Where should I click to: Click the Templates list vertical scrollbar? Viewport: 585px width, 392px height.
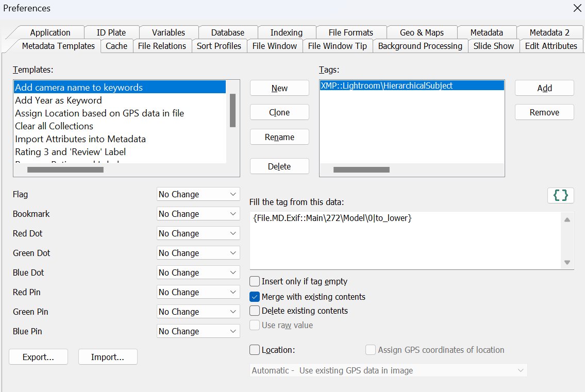[x=233, y=110]
